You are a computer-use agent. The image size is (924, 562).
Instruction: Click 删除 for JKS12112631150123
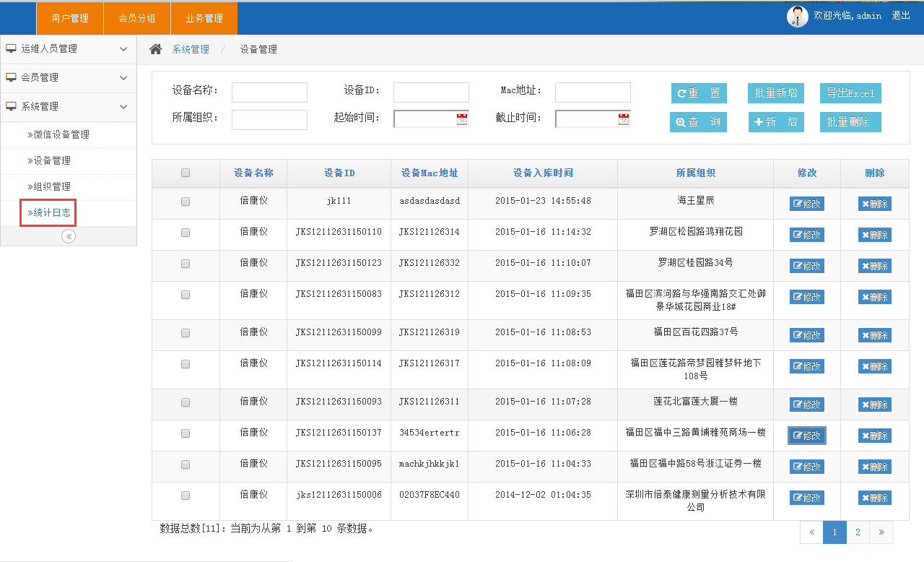pos(874,266)
